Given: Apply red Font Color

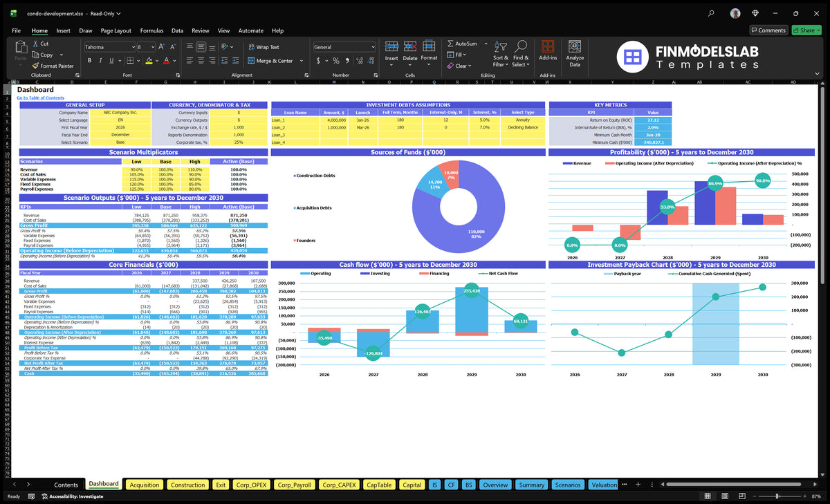Looking at the screenshot, I should pos(165,61).
